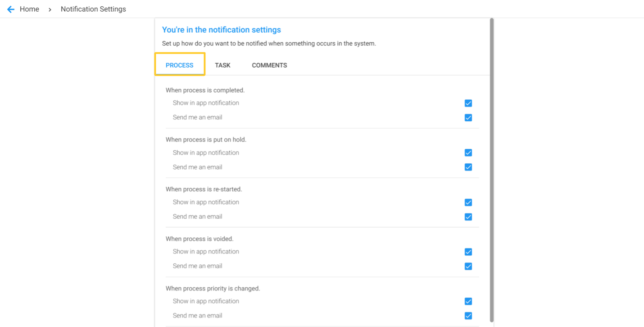Toggle in-app notification for priority changed
The image size is (644, 327).
tap(468, 301)
